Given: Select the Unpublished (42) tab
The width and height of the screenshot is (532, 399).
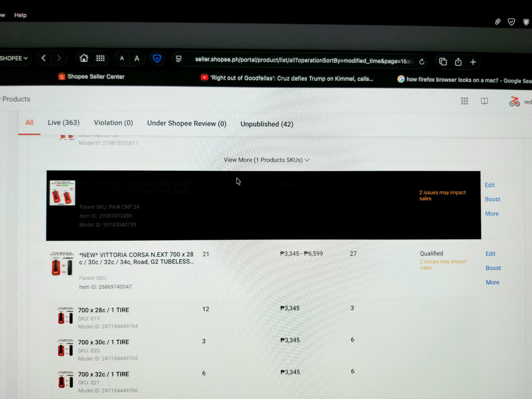Looking at the screenshot, I should pyautogui.click(x=267, y=124).
